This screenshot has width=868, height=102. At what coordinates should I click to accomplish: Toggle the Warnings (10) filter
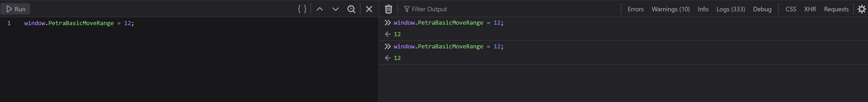click(670, 9)
